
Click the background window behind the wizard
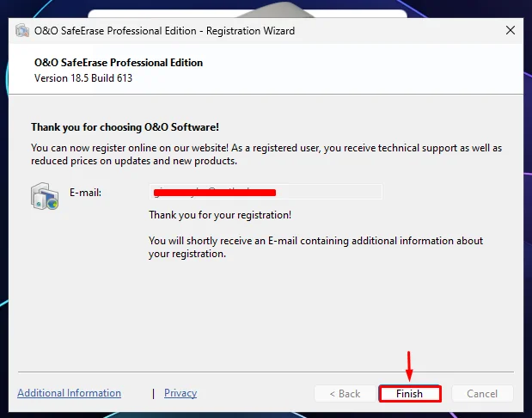(x=248, y=13)
